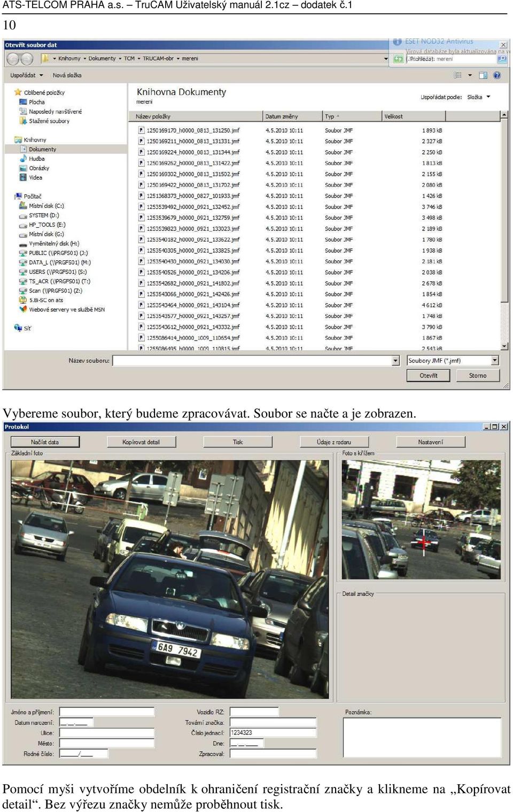Viewport: 513px width, 812px height.
Task: Click the Základní foto main image
Action: tap(170, 579)
